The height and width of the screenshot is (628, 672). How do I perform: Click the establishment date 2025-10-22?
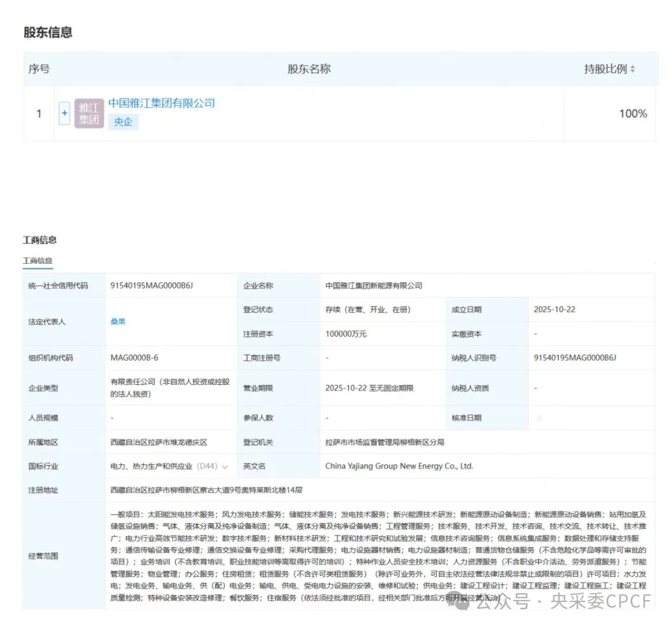555,310
